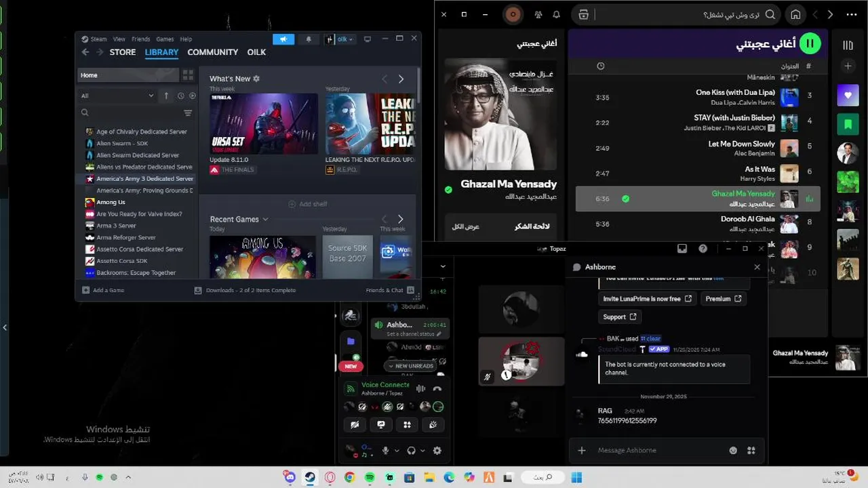Show ready-to-play games only in Steam

tap(192, 96)
